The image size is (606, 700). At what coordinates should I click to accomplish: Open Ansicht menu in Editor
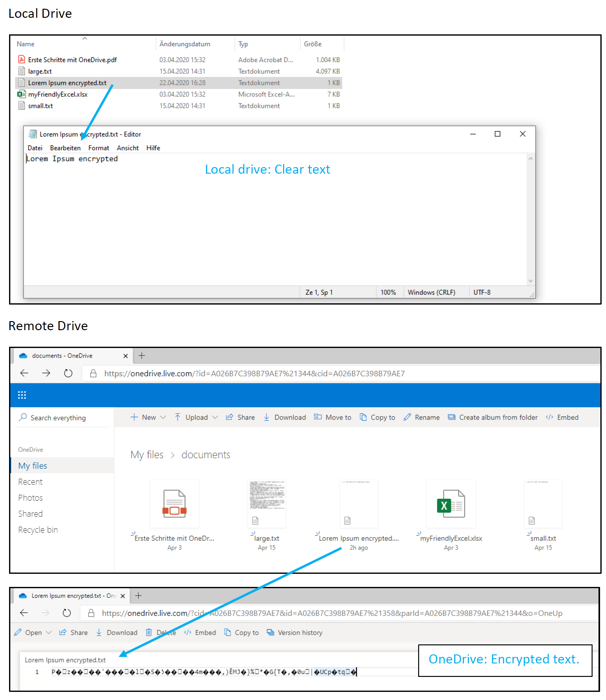(128, 148)
